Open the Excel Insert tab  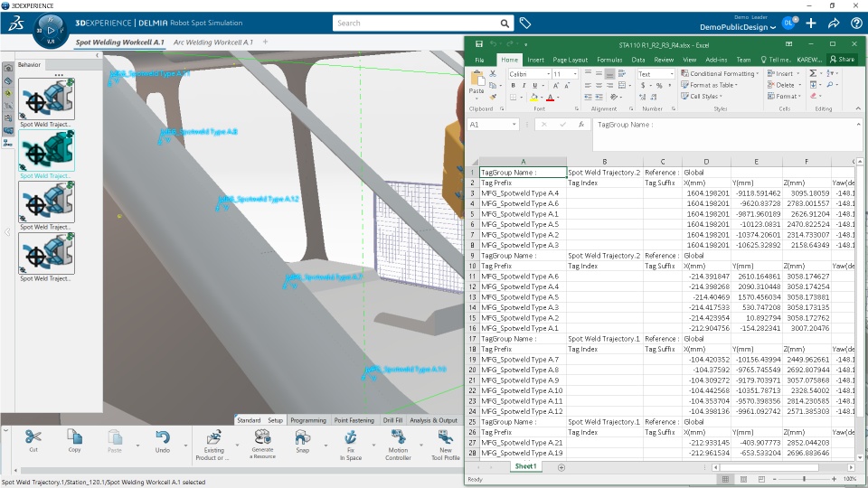point(535,60)
